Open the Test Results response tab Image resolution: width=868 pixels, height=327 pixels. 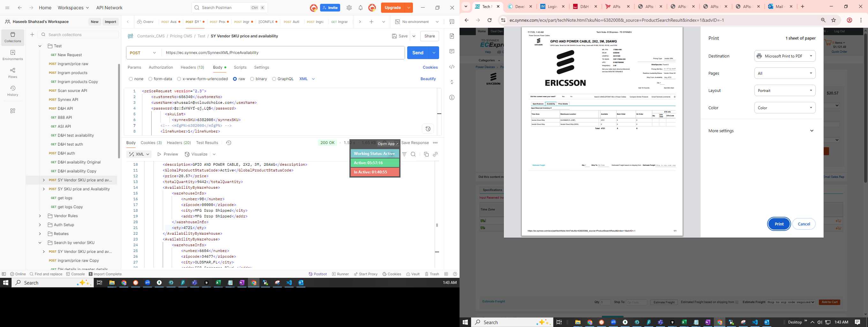click(207, 143)
